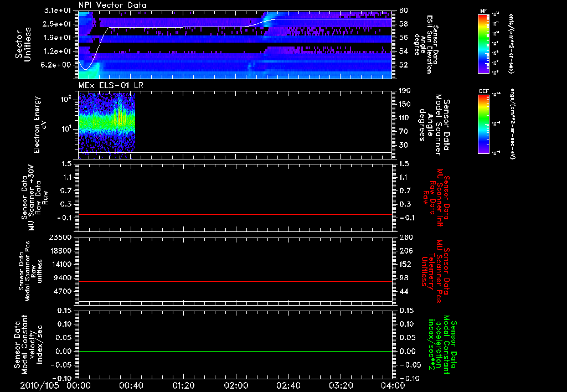
Task: Click the 3.1e+01 Sector axis tick
Action: [57, 11]
